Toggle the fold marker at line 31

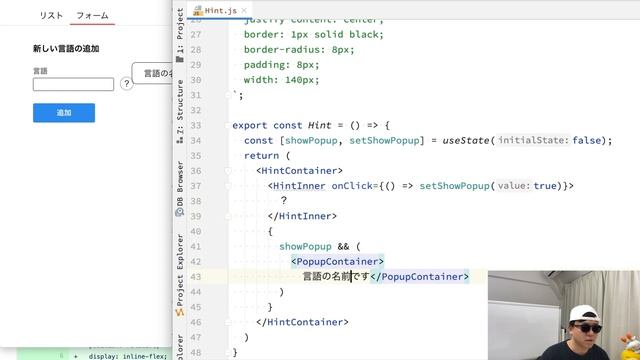[x=228, y=95]
